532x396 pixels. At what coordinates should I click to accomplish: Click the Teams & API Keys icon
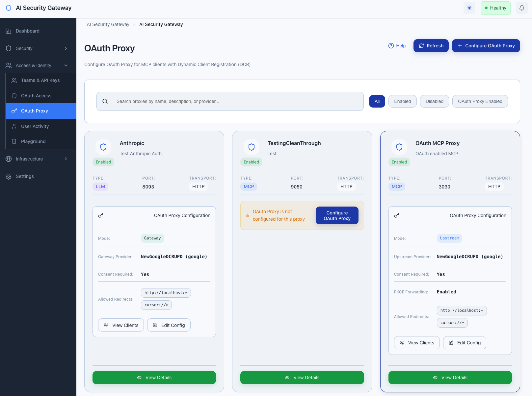(x=14, y=80)
